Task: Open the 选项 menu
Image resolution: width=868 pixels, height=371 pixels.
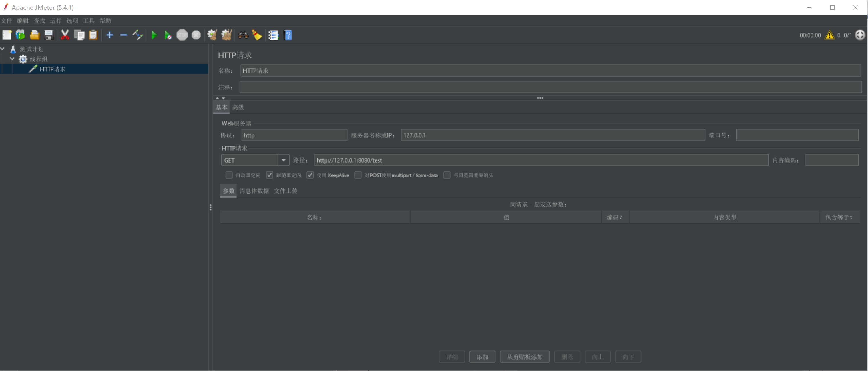Action: pyautogui.click(x=72, y=21)
